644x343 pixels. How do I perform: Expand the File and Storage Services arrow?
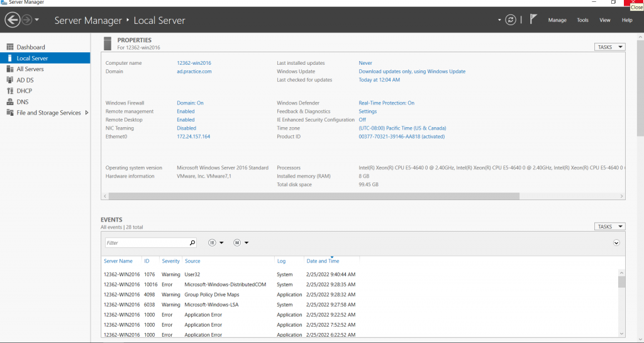point(87,113)
